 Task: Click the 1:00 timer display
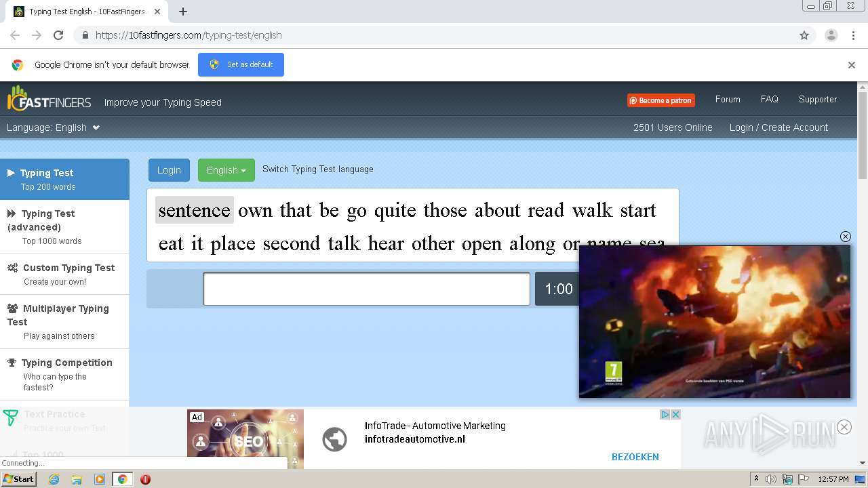[x=559, y=289]
